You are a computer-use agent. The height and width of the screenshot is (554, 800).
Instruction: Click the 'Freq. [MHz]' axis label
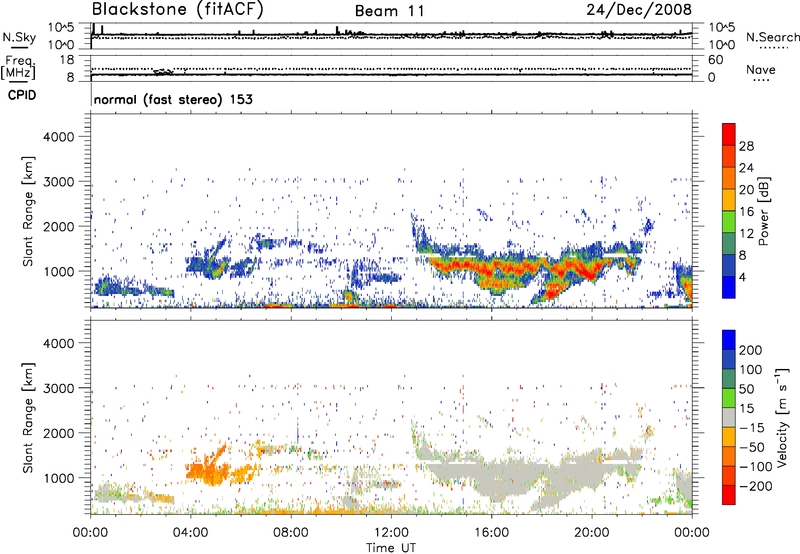pos(18,68)
